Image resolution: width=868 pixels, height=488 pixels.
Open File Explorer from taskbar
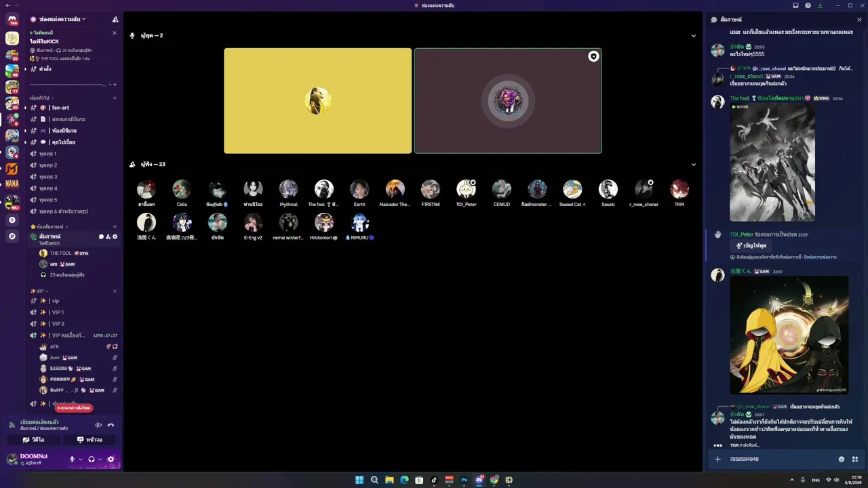[x=389, y=480]
